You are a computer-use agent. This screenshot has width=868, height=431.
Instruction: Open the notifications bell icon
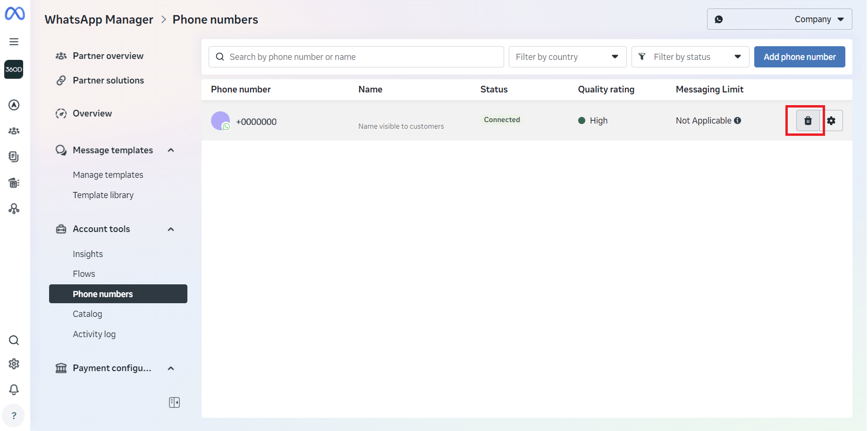click(x=14, y=390)
